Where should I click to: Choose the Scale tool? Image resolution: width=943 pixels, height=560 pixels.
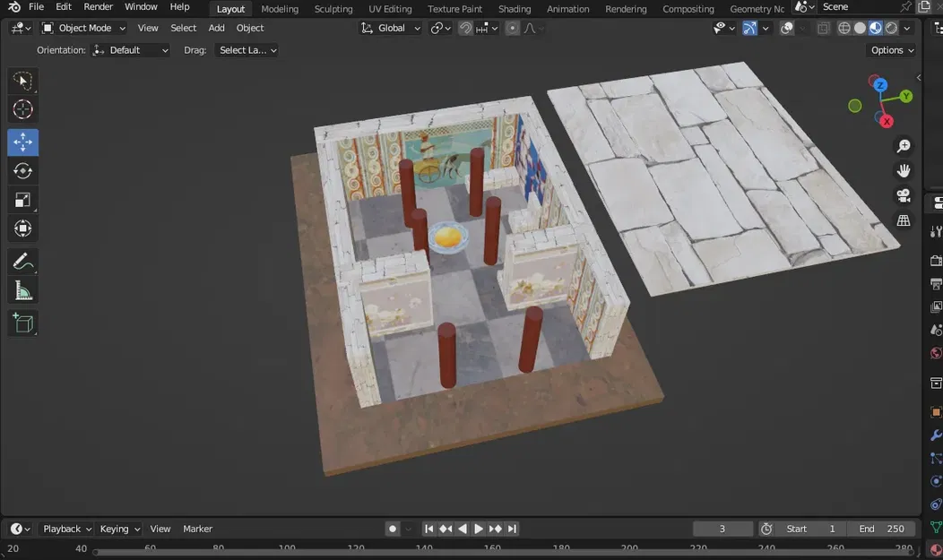[x=23, y=200]
